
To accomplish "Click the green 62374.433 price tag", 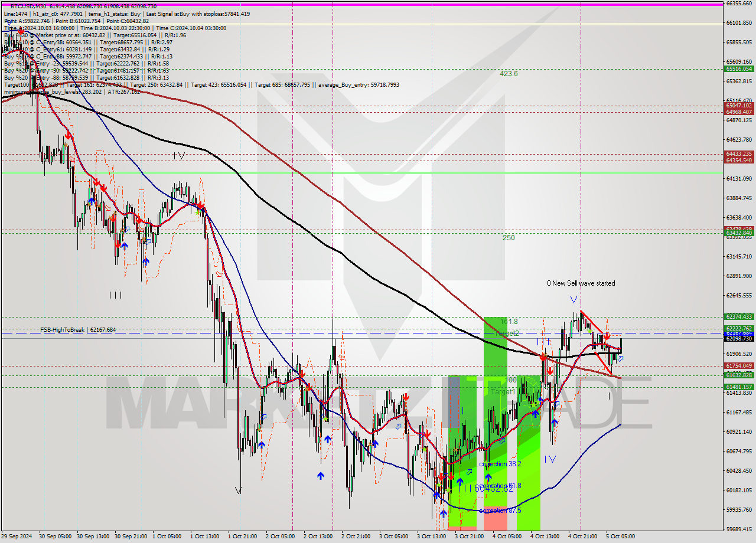I will (739, 317).
